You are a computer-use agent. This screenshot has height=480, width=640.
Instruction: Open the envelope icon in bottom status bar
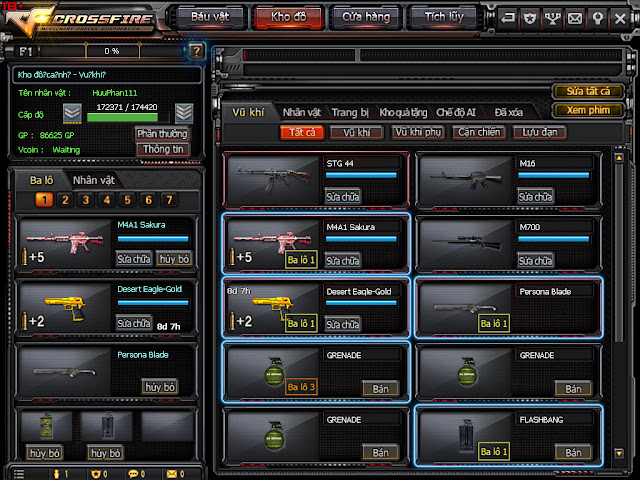pyautogui.click(x=172, y=474)
